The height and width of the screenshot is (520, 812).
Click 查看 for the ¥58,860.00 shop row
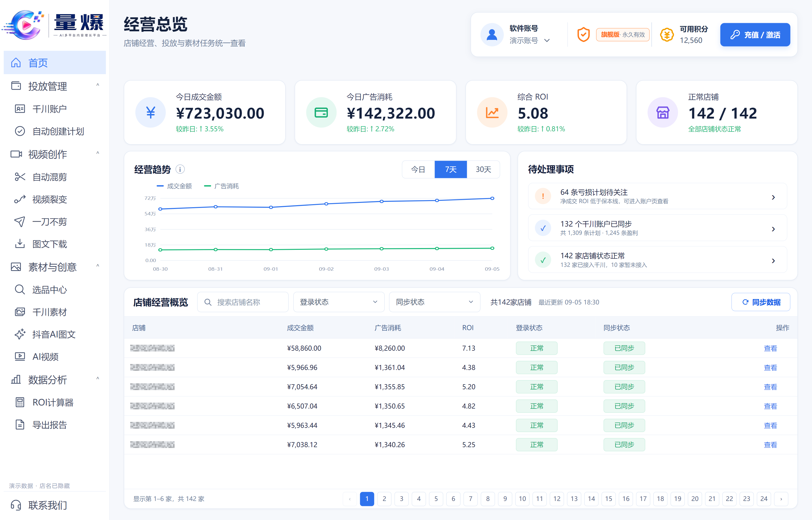pyautogui.click(x=770, y=348)
